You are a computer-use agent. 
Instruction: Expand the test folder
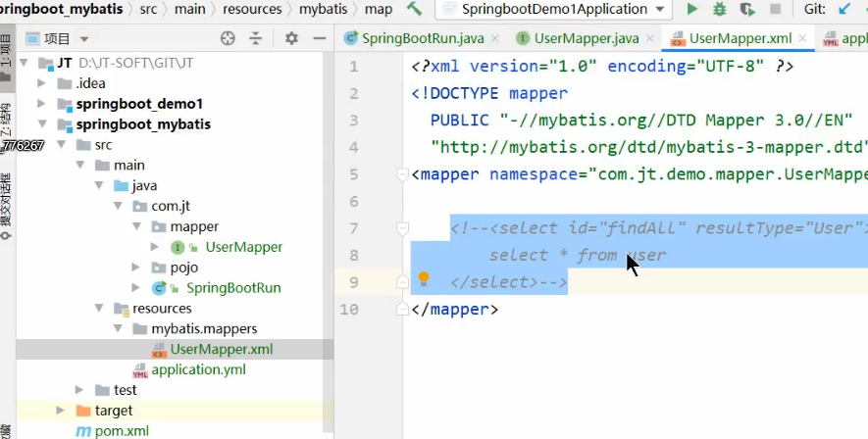click(79, 390)
